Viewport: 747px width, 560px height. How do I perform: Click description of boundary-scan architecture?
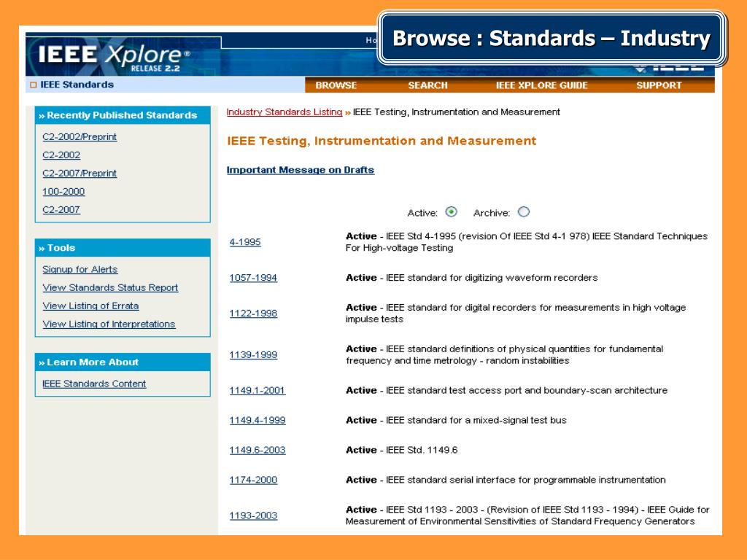(x=506, y=391)
